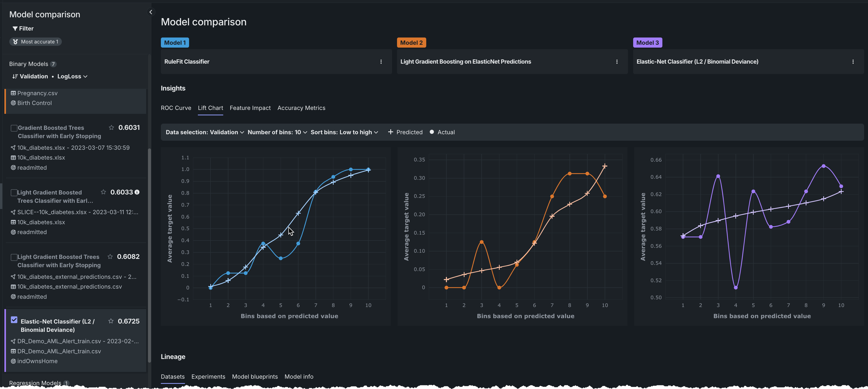Star the Gradient Boosted Trees Classifier model
Screen dimensions: 868x389
click(x=111, y=128)
